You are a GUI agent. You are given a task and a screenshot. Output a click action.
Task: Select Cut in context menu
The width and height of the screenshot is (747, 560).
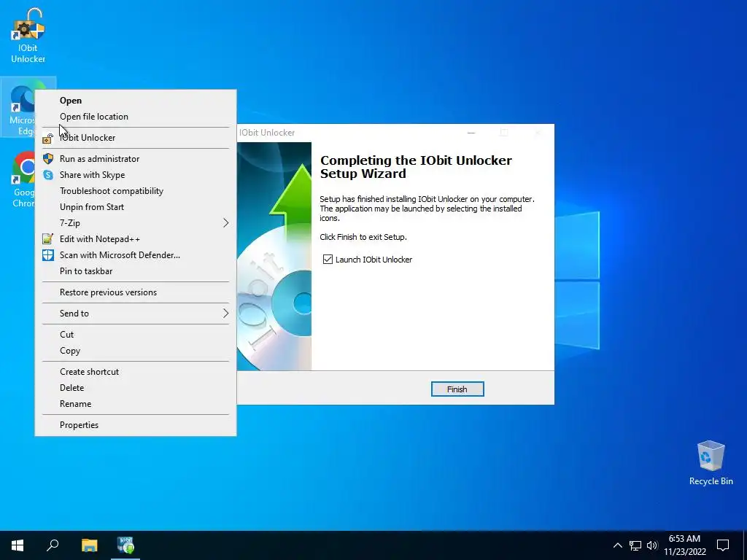coord(136,334)
